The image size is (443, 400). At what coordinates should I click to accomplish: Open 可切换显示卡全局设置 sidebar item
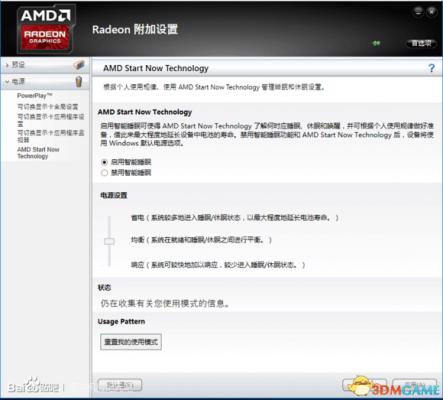(48, 107)
